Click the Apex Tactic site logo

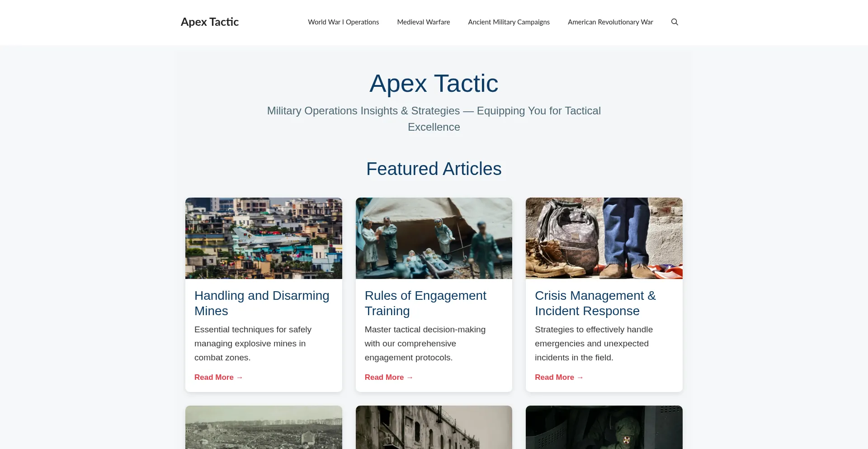pos(209,21)
